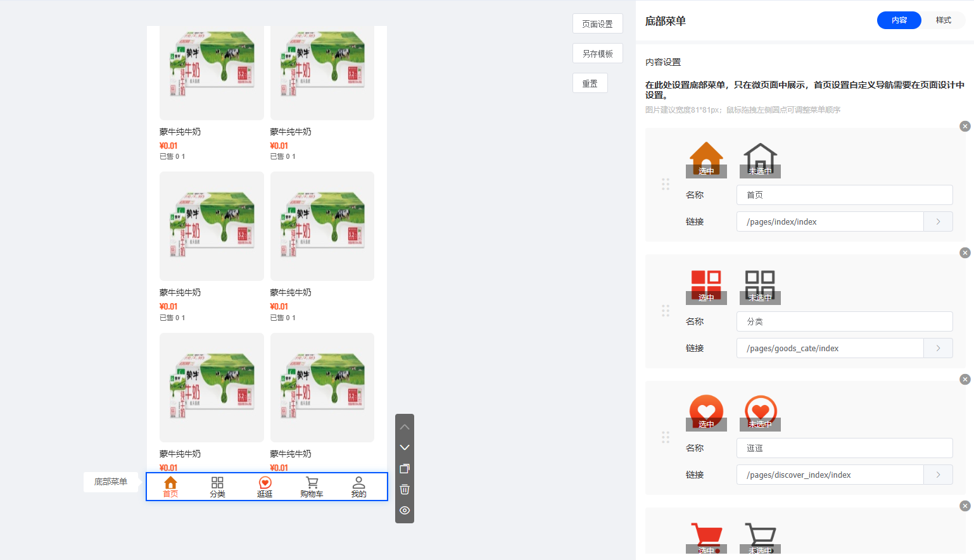Change the selected orange home icon image
This screenshot has width=974, height=560.
[706, 159]
